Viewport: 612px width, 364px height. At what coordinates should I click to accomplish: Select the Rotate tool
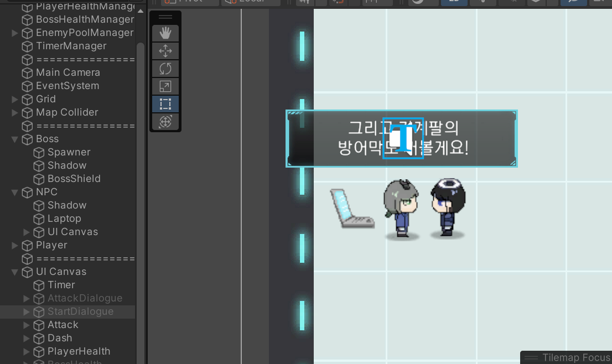(x=165, y=69)
